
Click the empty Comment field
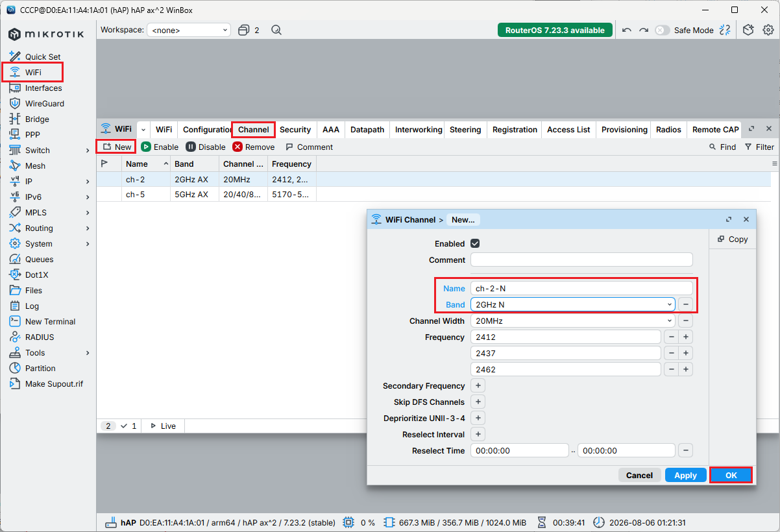click(x=581, y=260)
